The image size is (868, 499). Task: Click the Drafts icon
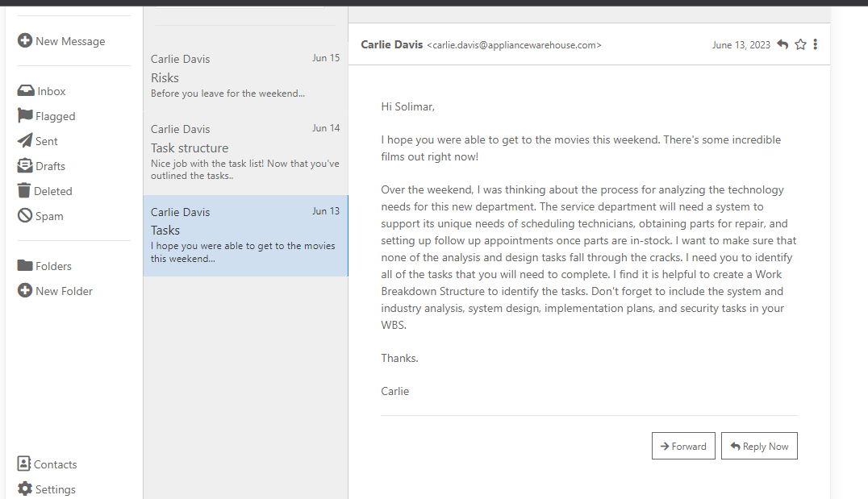(25, 165)
